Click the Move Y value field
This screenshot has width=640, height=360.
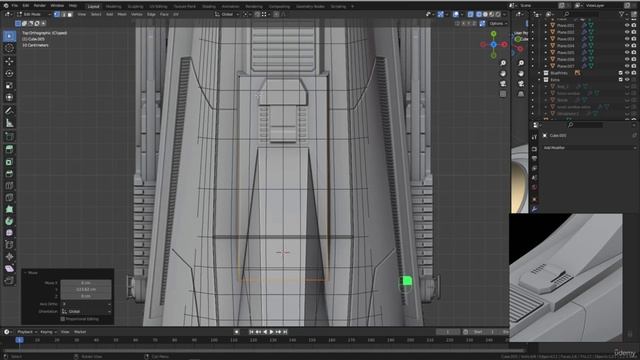86,289
